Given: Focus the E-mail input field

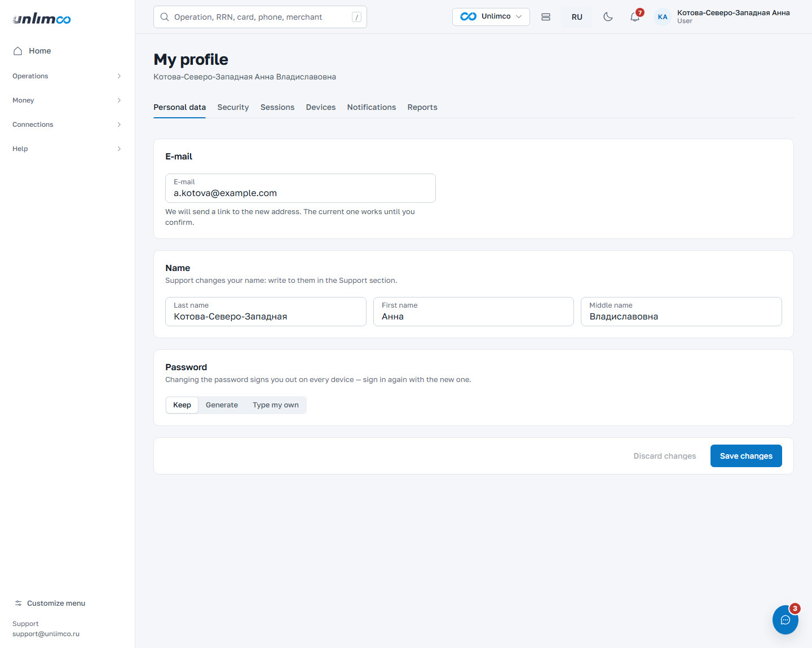Looking at the screenshot, I should pyautogui.click(x=301, y=188).
